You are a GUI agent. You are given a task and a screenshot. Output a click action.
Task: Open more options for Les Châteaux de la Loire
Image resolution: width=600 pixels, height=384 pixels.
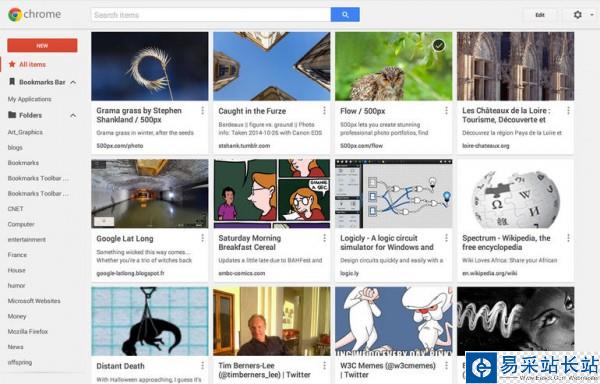click(x=568, y=111)
